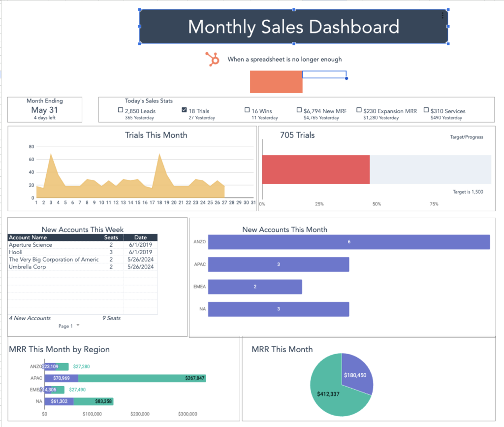Screen dimensions: 504x427
Task: Open the three-dot menu on the title banner
Action: click(x=442, y=15)
